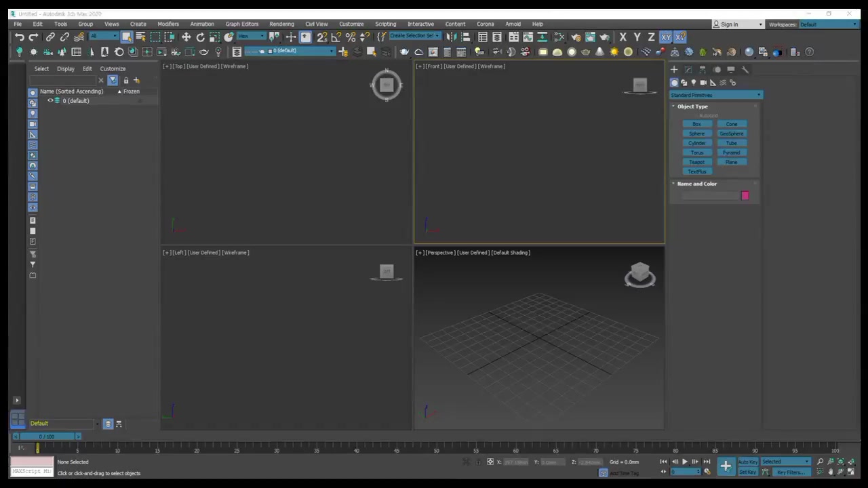Switch to the Lights category icon

click(693, 83)
